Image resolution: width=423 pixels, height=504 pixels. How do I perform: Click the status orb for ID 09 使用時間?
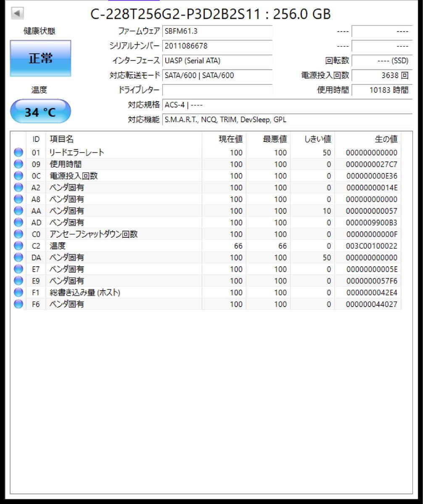pyautogui.click(x=19, y=164)
